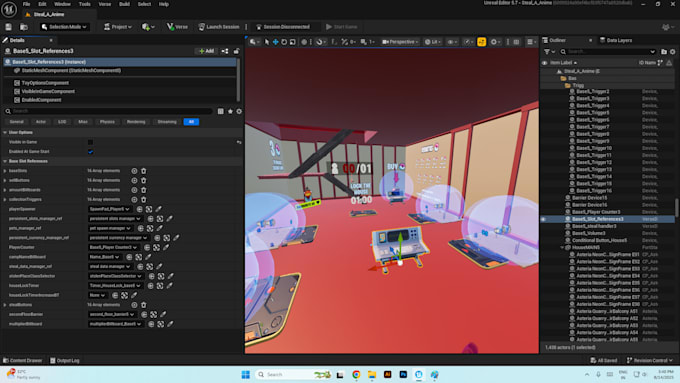Expand the amountBillboards array
Image resolution: width=680 pixels, height=383 pixels.
click(5, 190)
